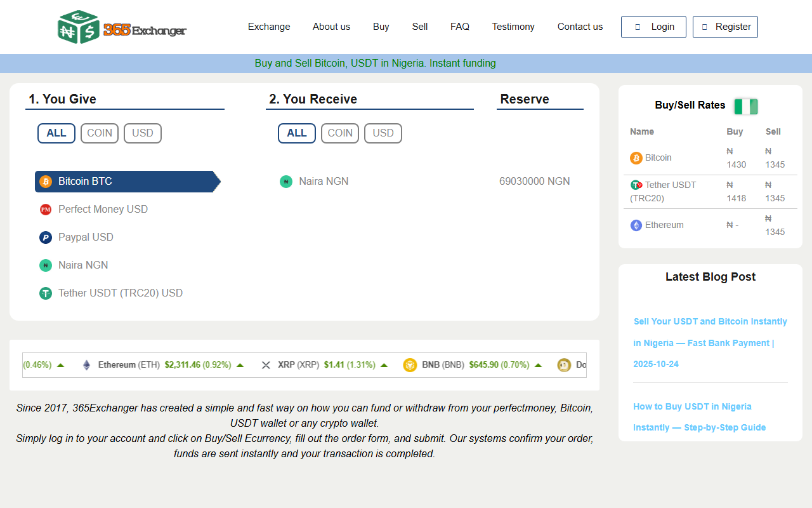
Task: Click the Login button
Action: point(653,27)
